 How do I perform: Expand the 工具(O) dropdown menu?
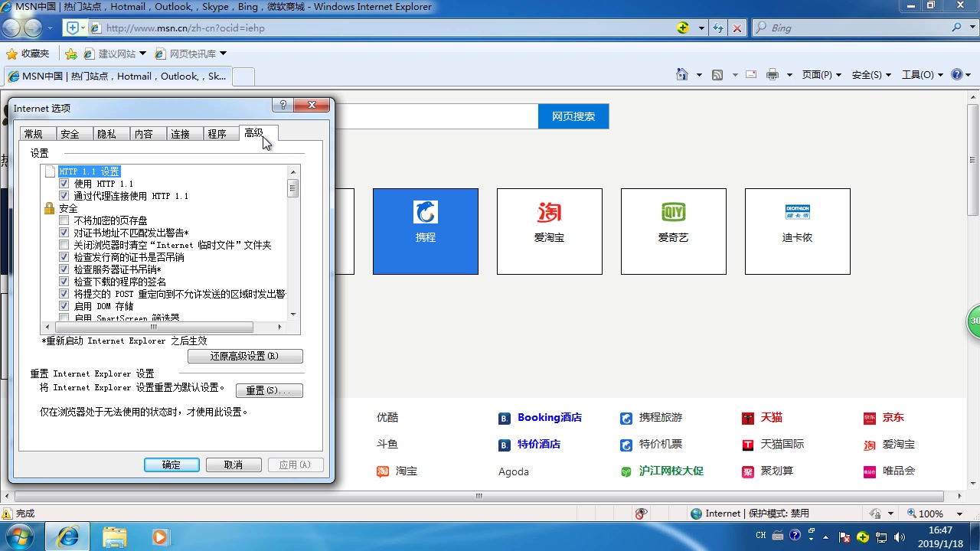(923, 75)
